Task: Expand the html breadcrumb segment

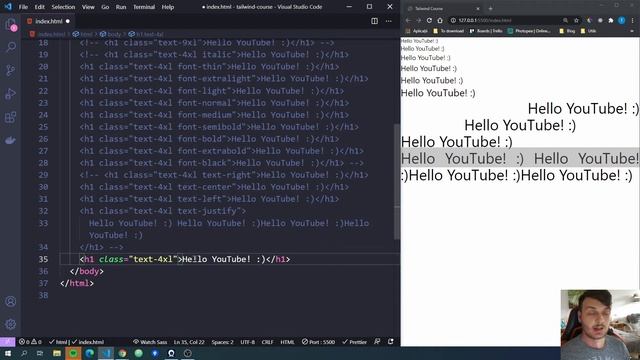Action: pos(82,34)
